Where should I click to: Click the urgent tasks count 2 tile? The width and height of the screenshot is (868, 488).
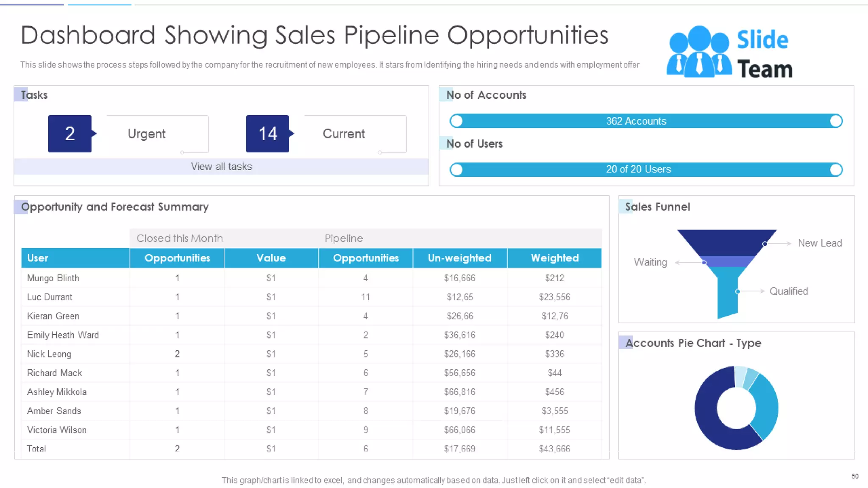pyautogui.click(x=70, y=133)
